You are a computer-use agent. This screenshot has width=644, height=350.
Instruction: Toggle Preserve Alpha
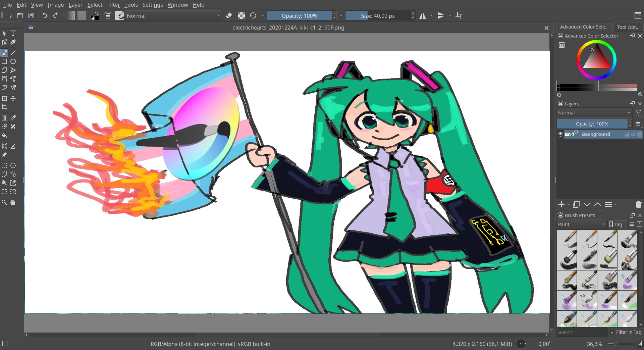(x=241, y=15)
